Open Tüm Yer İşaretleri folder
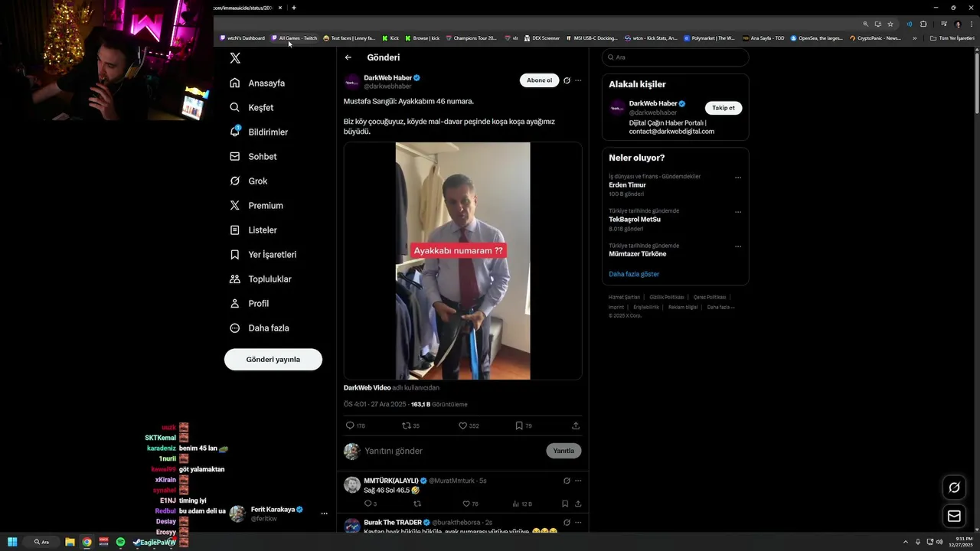Screen dimensions: 980x551 (x=952, y=37)
